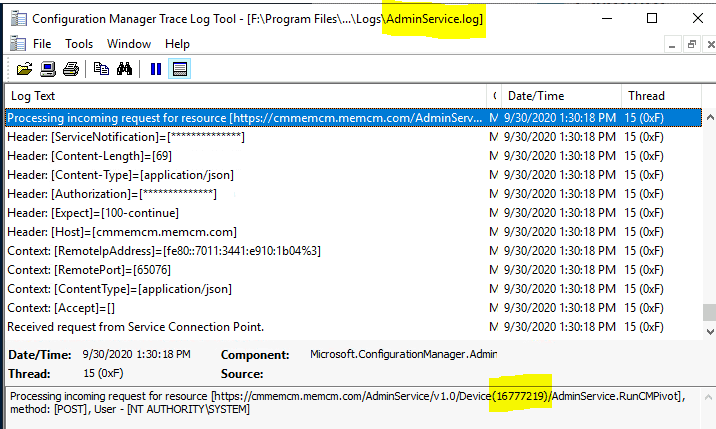Click the Open log file toolbar icon
The image size is (716, 429).
pyautogui.click(x=24, y=69)
